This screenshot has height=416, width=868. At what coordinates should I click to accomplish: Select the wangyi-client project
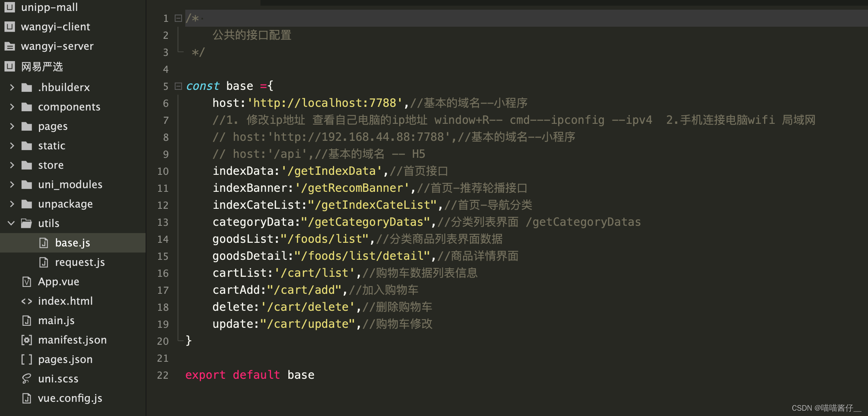tap(55, 27)
